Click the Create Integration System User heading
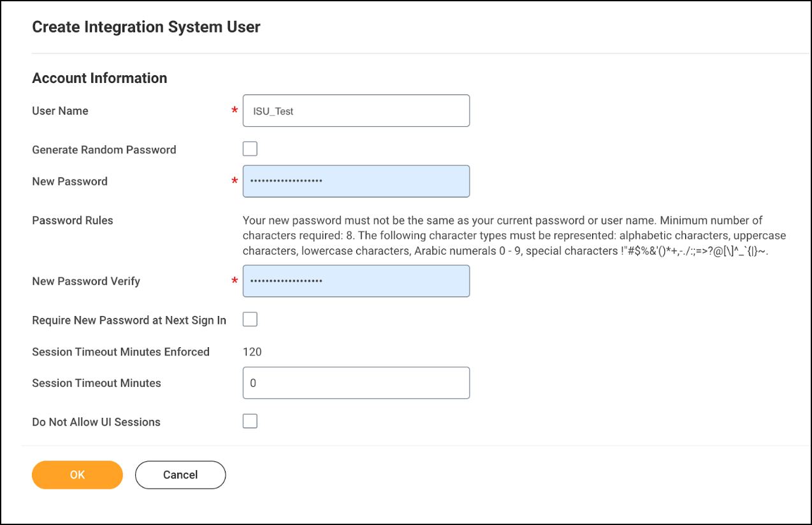The height and width of the screenshot is (525, 812). pos(146,27)
